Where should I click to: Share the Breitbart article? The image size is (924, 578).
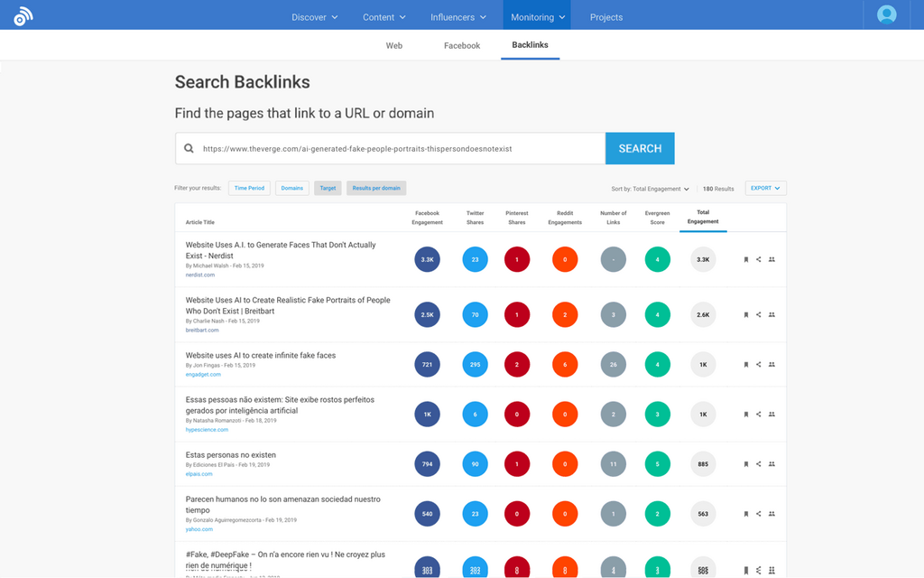(x=759, y=315)
